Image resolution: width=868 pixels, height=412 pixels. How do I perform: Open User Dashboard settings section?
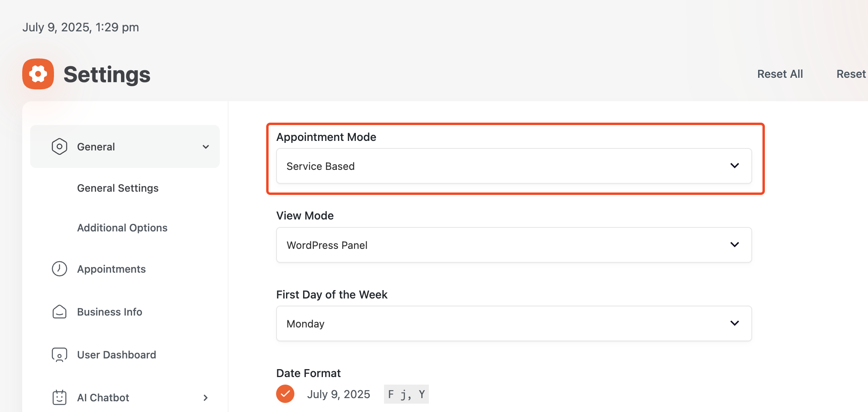tap(117, 355)
